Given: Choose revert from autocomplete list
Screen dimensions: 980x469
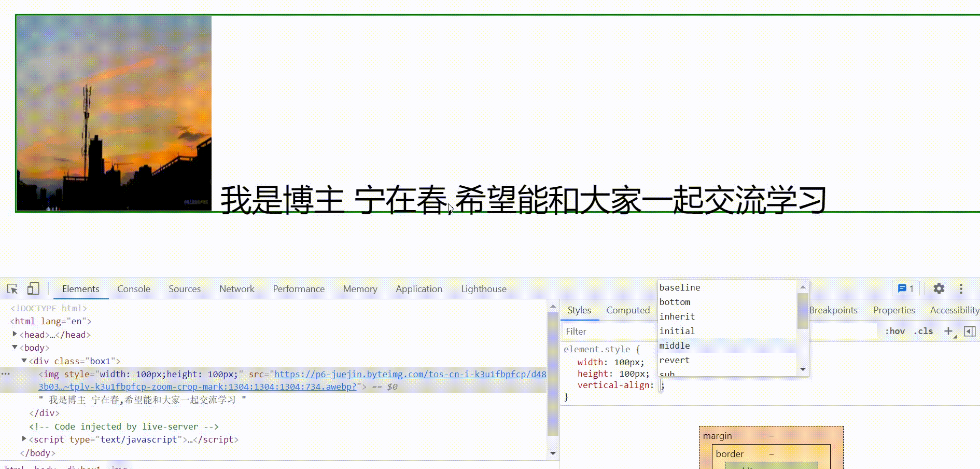Looking at the screenshot, I should coord(727,360).
